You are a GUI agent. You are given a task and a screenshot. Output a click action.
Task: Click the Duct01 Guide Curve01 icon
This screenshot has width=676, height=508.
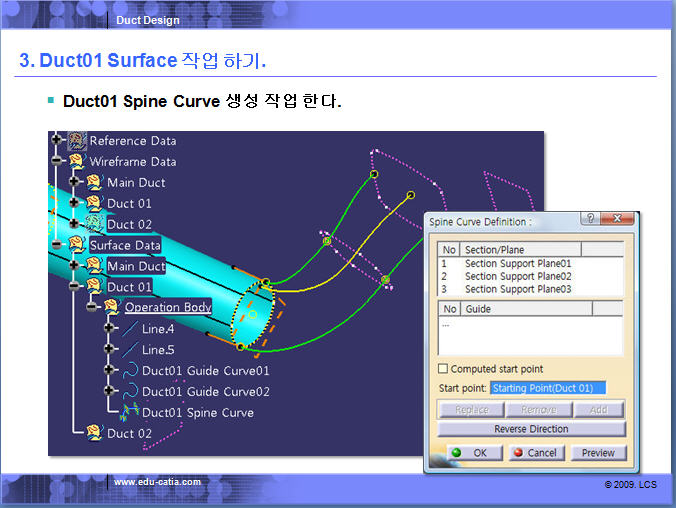pos(130,371)
